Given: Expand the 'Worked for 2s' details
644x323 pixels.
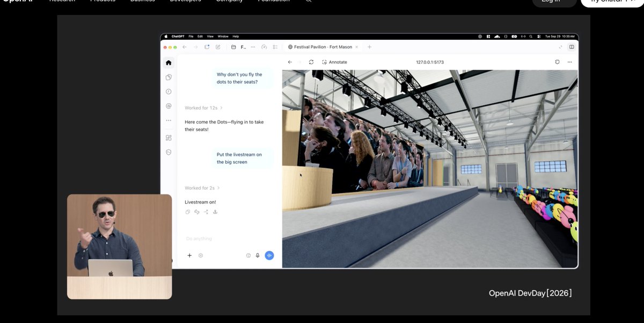Looking at the screenshot, I should tap(202, 188).
